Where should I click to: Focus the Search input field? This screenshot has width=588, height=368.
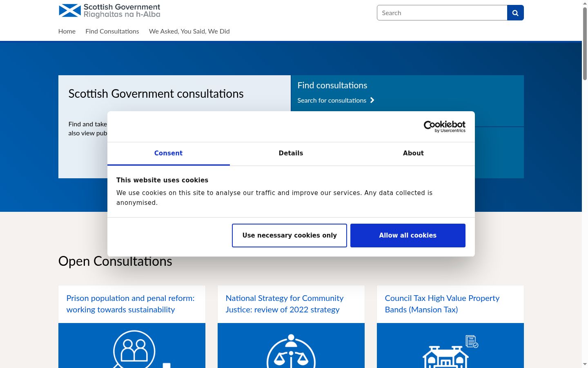(442, 13)
